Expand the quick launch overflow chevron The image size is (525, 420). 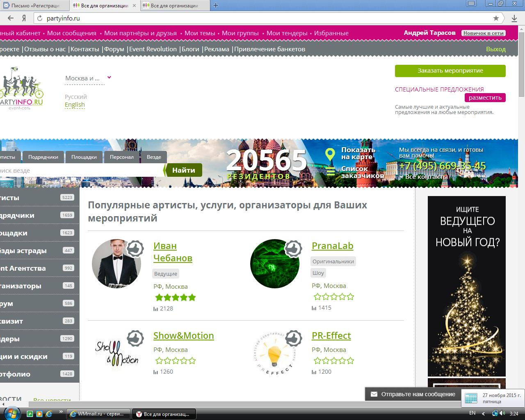(x=61, y=411)
